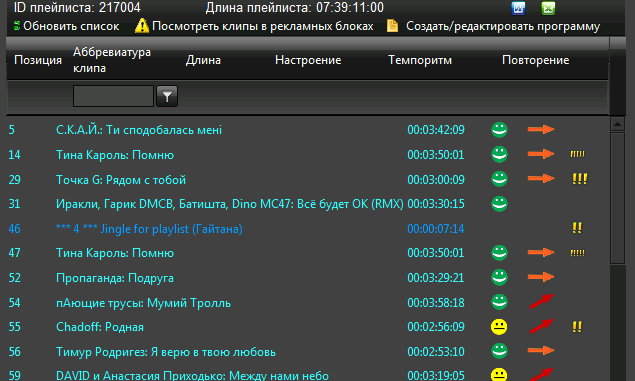The image size is (635, 381).
Task: Click double exclamation icon in Jingle row
Action: point(577,228)
